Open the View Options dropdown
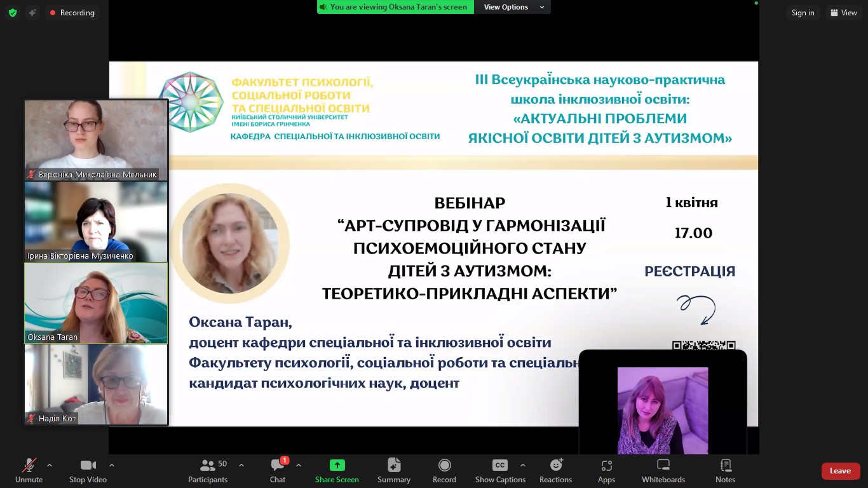868x488 pixels. (x=513, y=7)
